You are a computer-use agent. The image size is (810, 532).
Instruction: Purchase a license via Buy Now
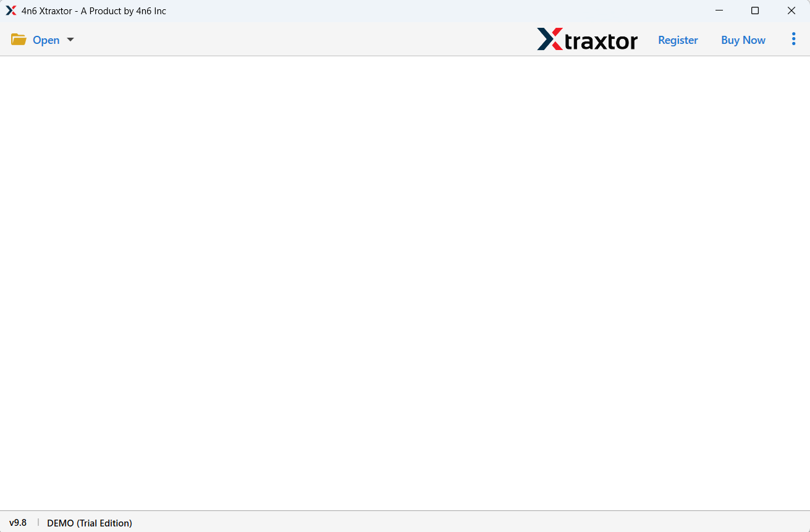743,40
